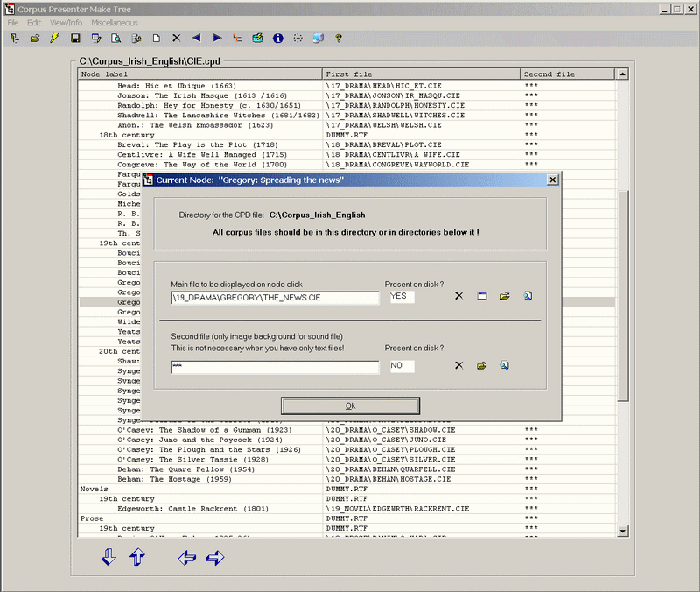Click window icon beside main file field
Screen dimensions: 700x592
coord(481,297)
